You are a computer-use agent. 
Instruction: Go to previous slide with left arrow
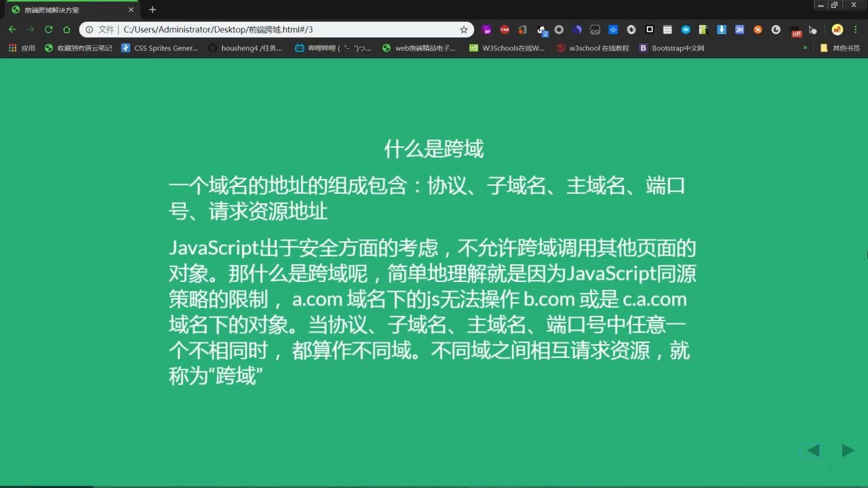pyautogui.click(x=813, y=451)
